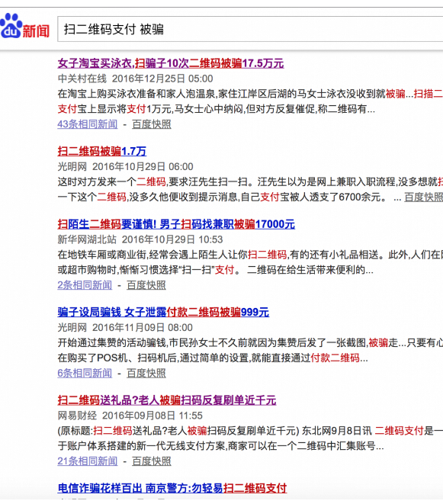
Task: Click source line 光明网 2016年11月09日 08:00
Action: (x=125, y=328)
